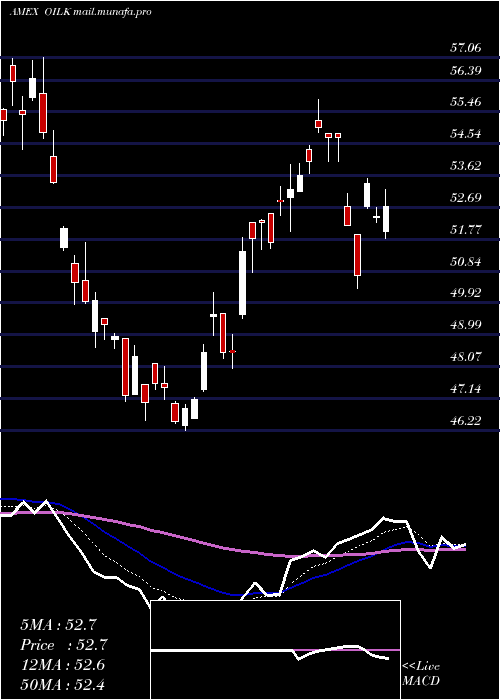Click the 48.99 price level label
This screenshot has height=700, width=500.
(466, 325)
